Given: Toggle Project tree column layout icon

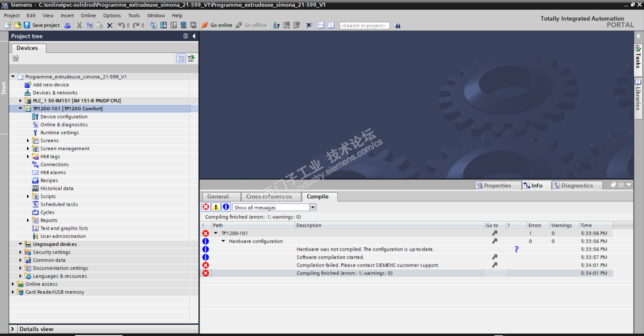Looking at the screenshot, I should [x=186, y=36].
